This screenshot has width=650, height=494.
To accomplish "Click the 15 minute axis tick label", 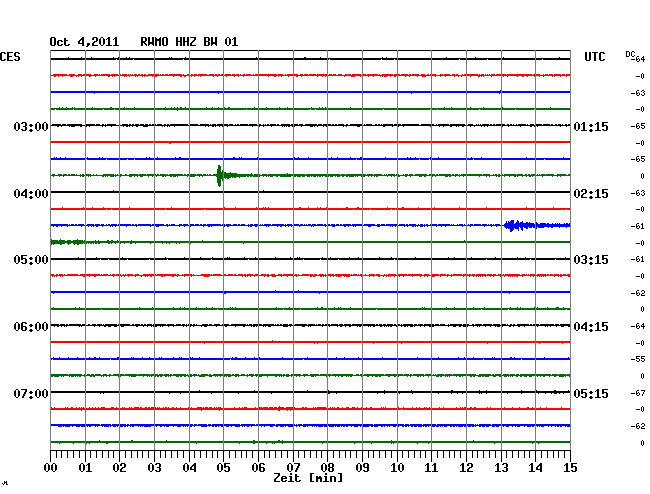I will 570,468.
